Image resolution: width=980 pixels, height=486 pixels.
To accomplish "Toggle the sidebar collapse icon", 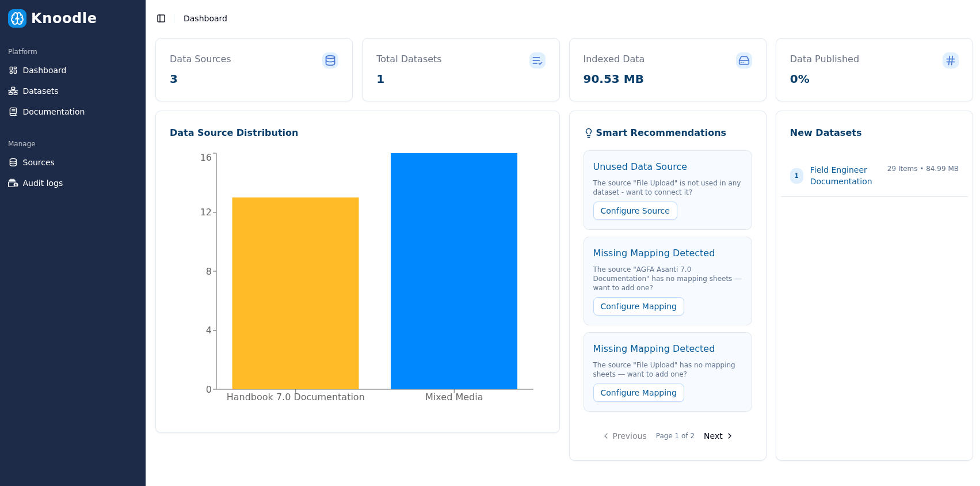I will [x=161, y=18].
